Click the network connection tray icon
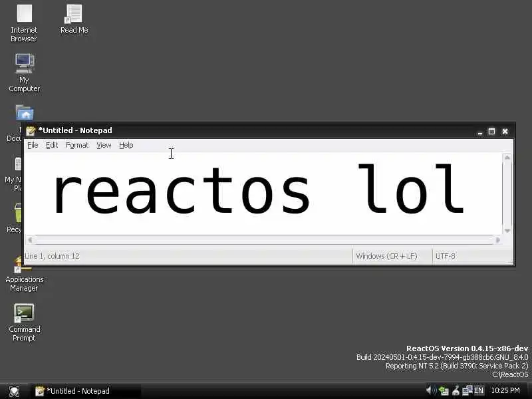 click(467, 390)
